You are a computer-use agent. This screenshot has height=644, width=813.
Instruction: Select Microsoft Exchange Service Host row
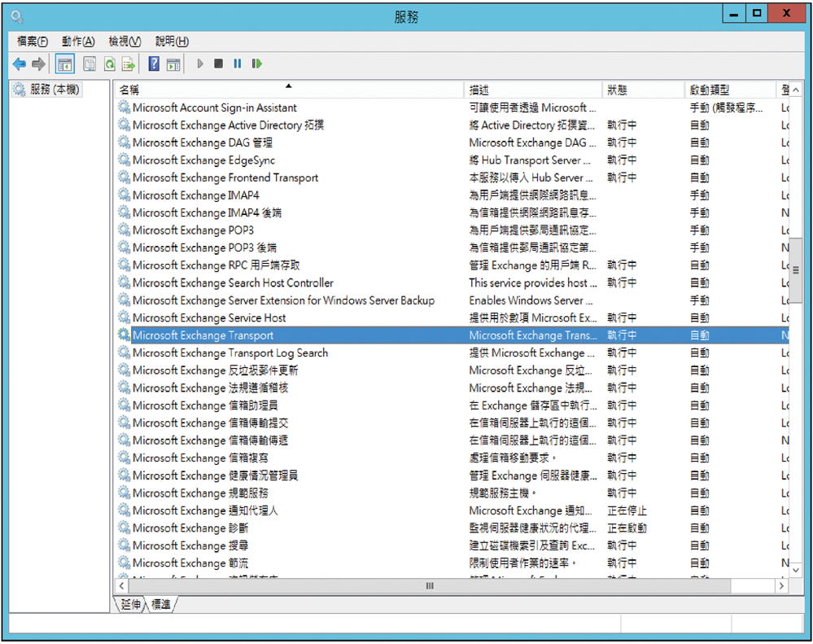[451, 318]
